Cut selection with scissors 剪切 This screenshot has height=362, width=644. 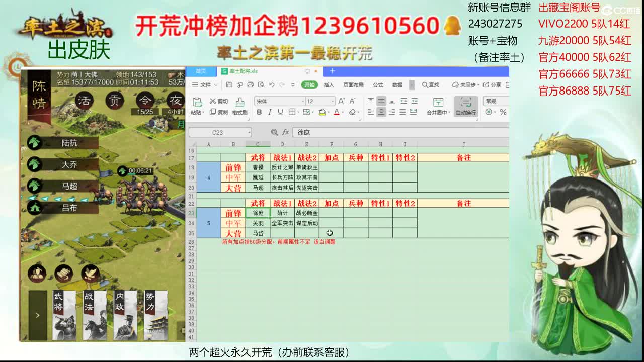218,101
